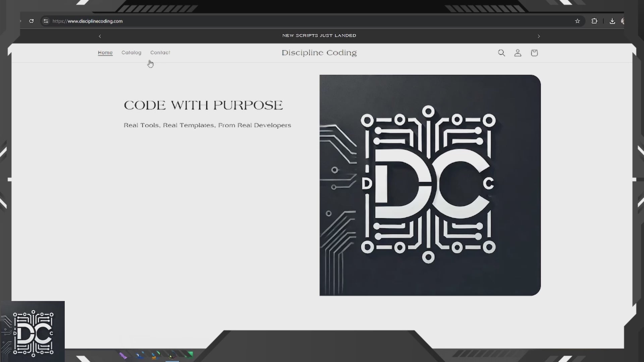Viewport: 644px width, 362px height.
Task: Show next announcement with right chevron
Action: pyautogui.click(x=539, y=36)
